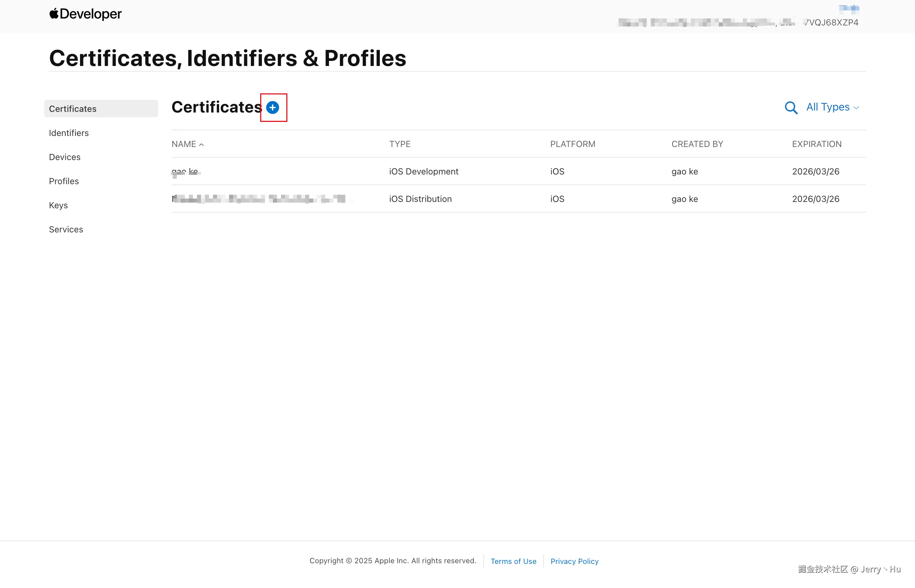Screen dimensions: 915x588
Task: Click the EXPIRATION column header
Action: (x=817, y=144)
